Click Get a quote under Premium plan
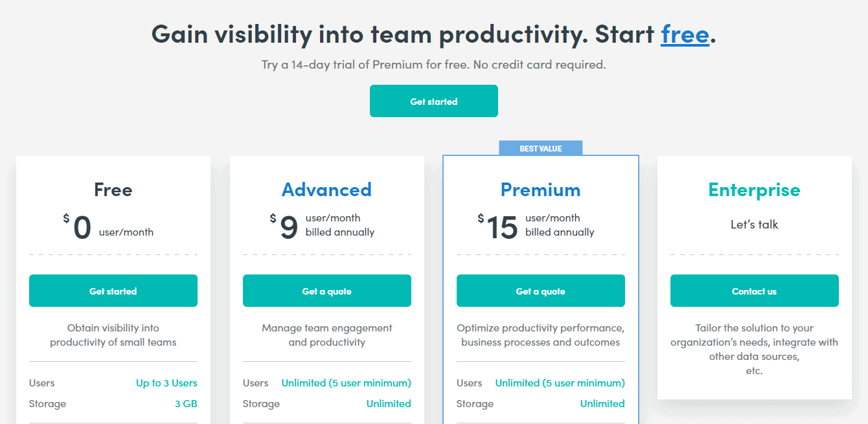868x424 pixels. coord(541,291)
